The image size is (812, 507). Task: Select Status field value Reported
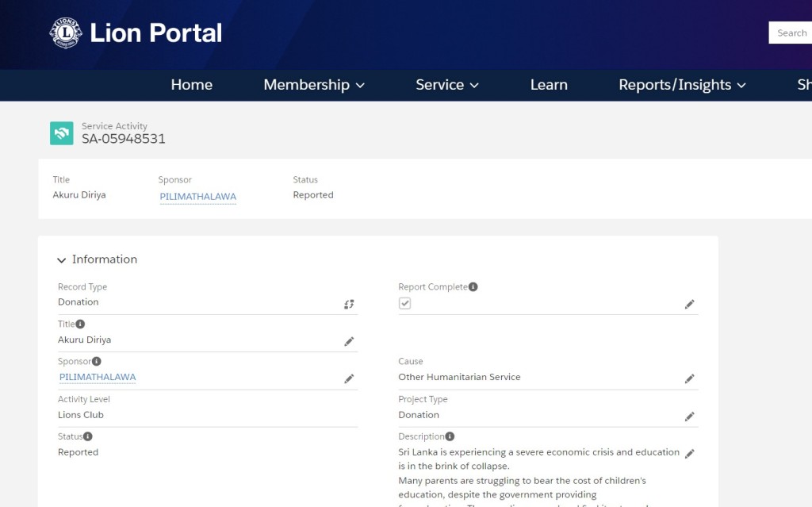(x=79, y=452)
